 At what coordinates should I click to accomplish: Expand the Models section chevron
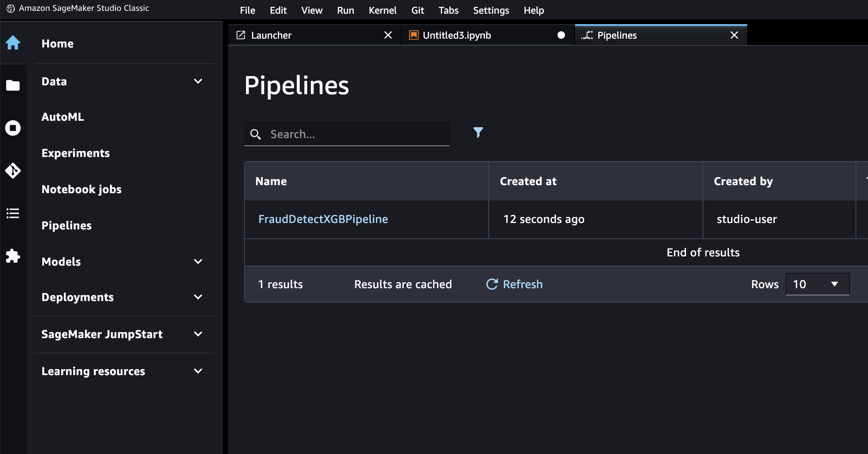coord(198,262)
